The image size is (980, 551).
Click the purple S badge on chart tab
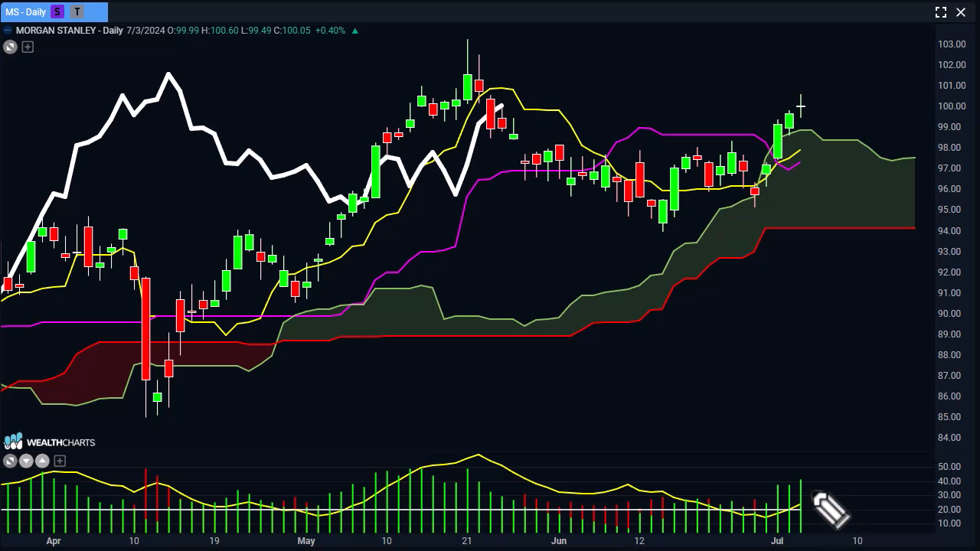(x=59, y=11)
